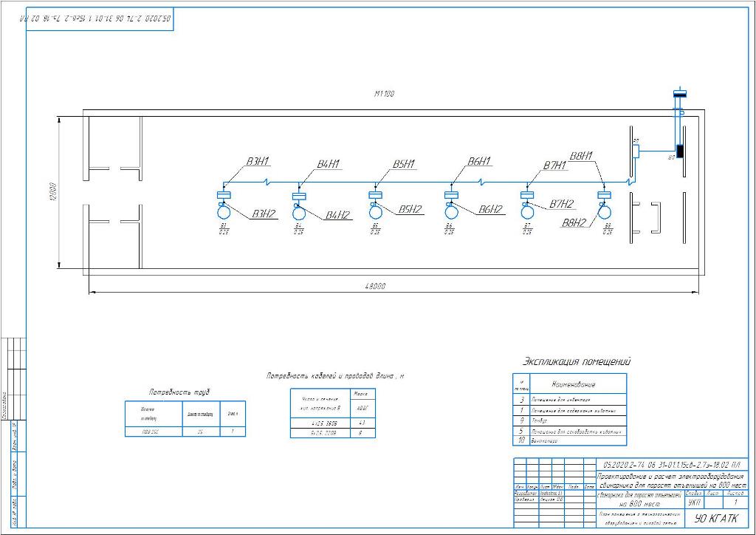
Task: Click the 'Тамбур' row numbered 9
Action: pos(569,420)
